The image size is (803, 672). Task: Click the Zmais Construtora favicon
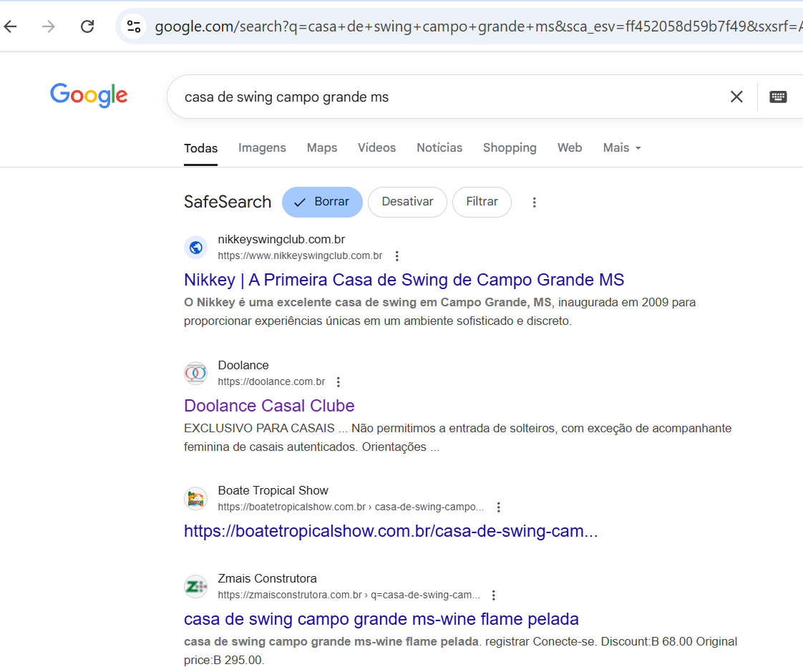pyautogui.click(x=195, y=586)
